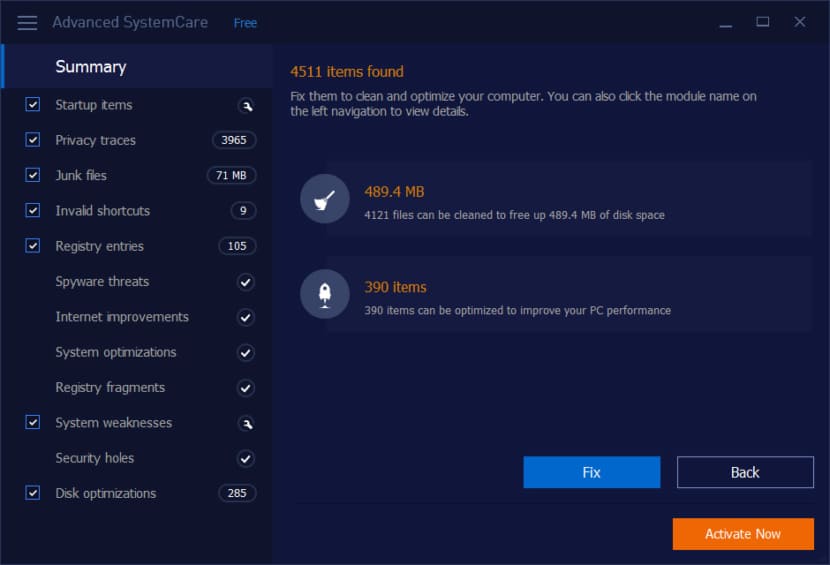
Task: Uncheck the Startup items checkbox
Action: pyautogui.click(x=33, y=104)
